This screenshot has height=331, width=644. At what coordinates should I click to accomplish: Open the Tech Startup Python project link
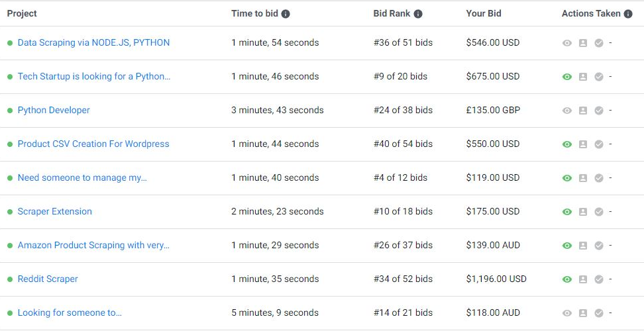pos(94,76)
